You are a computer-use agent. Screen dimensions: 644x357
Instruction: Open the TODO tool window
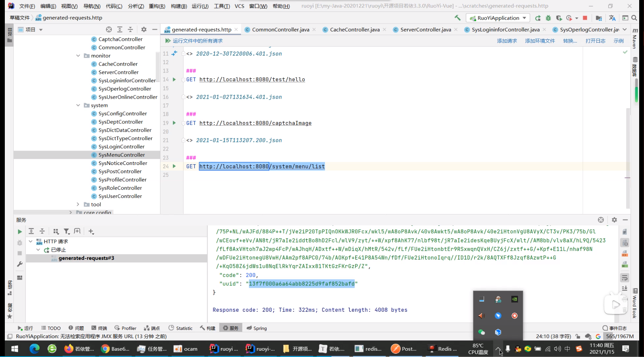click(x=51, y=328)
